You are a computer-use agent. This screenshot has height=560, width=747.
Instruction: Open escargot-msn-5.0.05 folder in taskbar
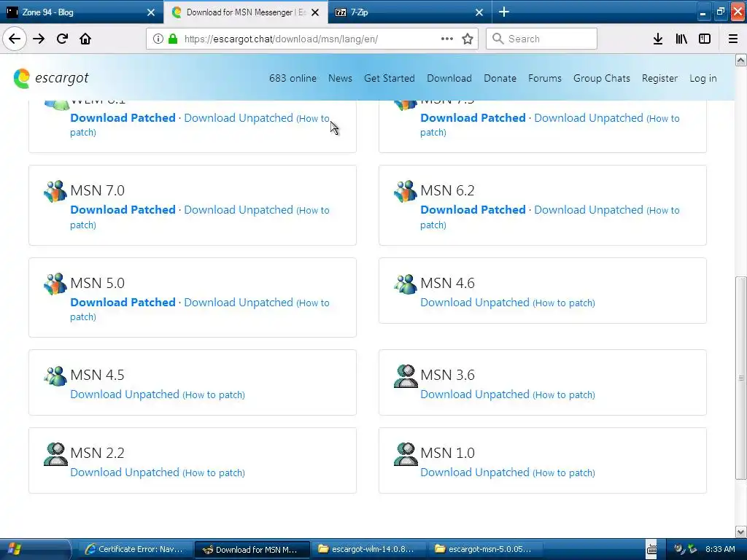pyautogui.click(x=485, y=550)
